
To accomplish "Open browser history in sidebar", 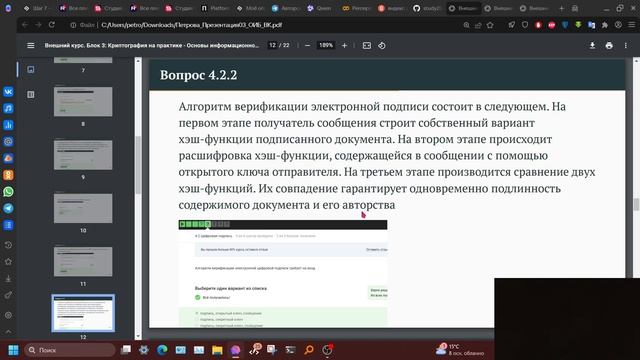I will click(x=8, y=245).
